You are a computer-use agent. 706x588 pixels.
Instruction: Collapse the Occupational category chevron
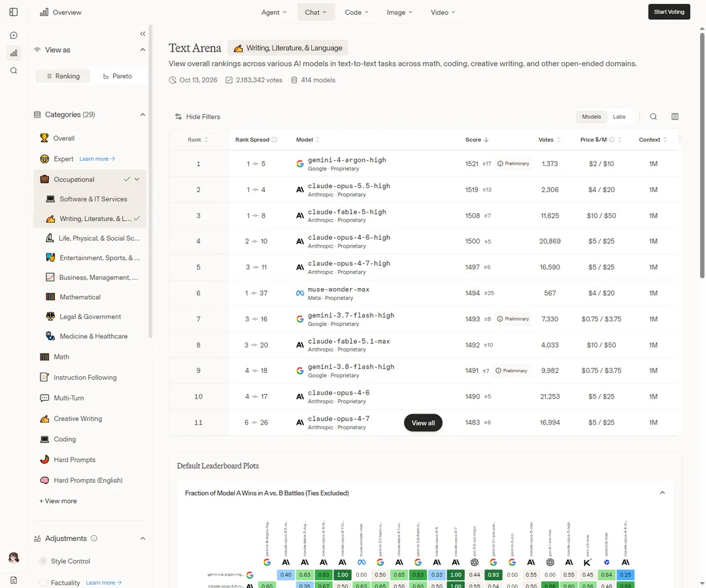(137, 180)
